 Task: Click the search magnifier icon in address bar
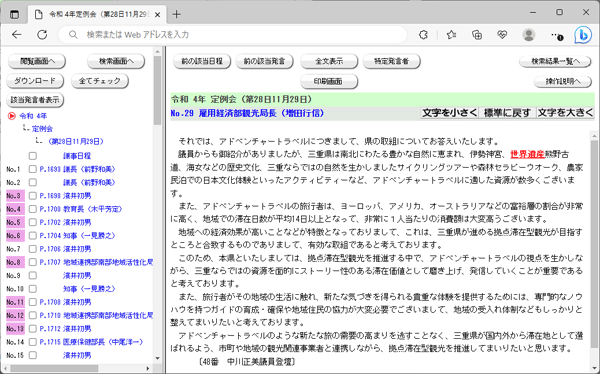click(x=73, y=35)
